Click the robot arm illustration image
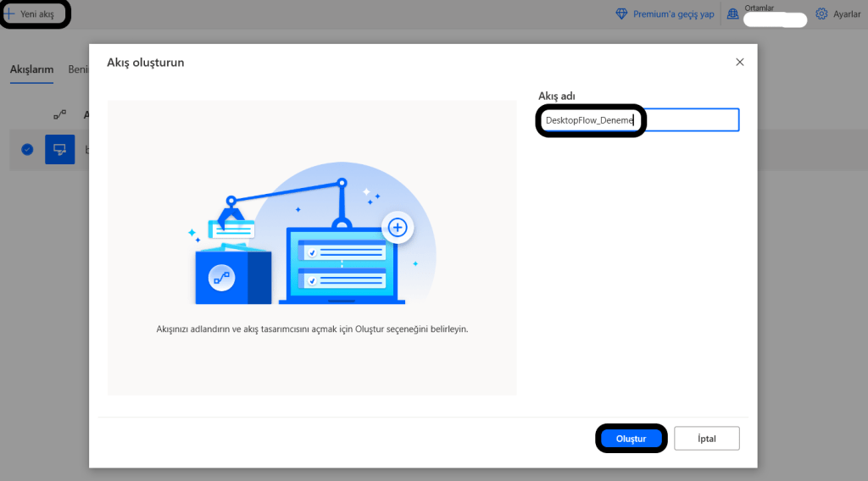Image resolution: width=868 pixels, height=481 pixels. pyautogui.click(x=312, y=237)
